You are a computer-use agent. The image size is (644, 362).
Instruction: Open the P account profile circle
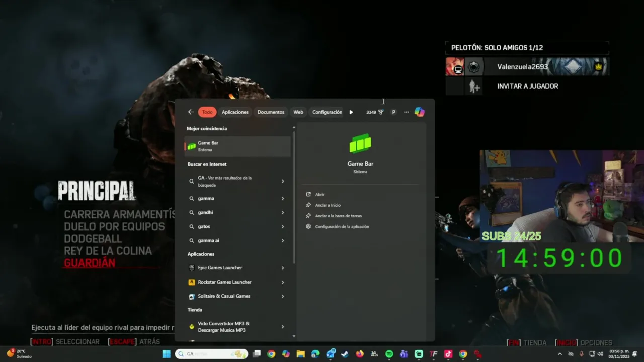pyautogui.click(x=393, y=112)
